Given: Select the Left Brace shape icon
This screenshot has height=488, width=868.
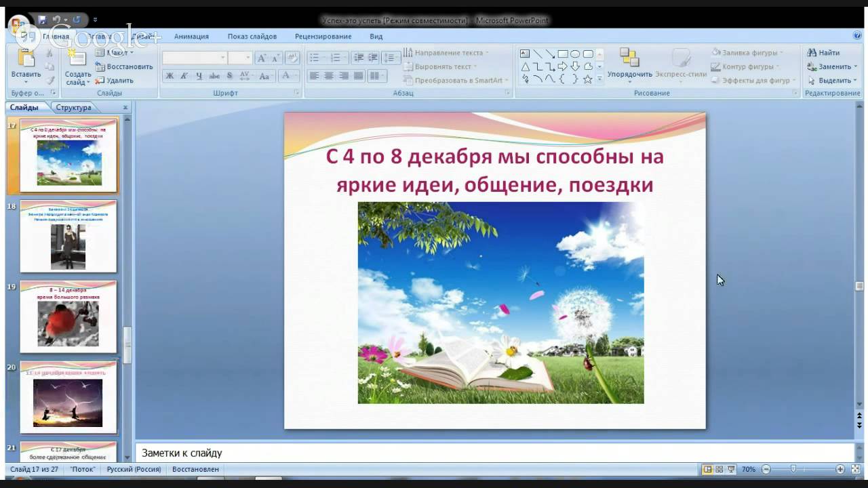Looking at the screenshot, I should pyautogui.click(x=563, y=79).
